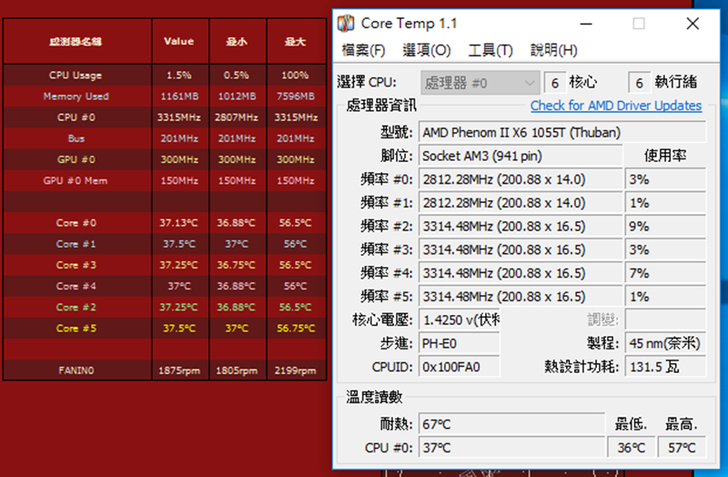This screenshot has height=477, width=728.
Task: Click the green Core #2 row label
Action: tap(76, 307)
